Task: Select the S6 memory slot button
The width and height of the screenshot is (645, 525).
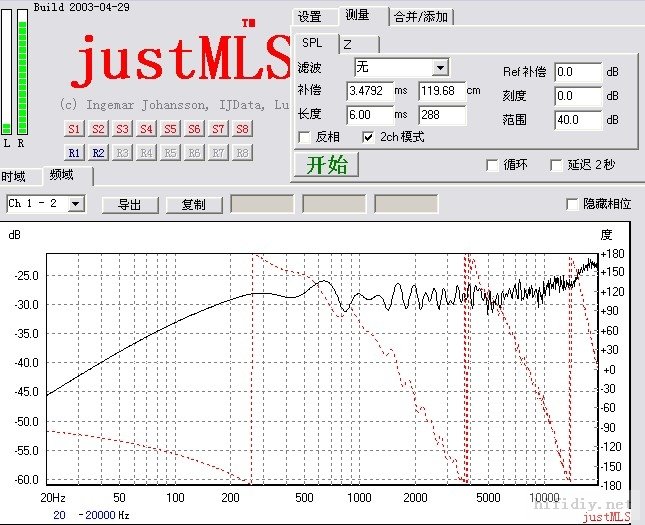Action: coord(194,129)
